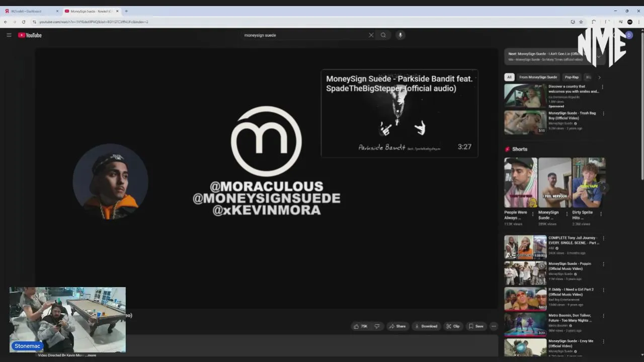Screen dimensions: 644x362
Task: Open a new browser tab
Action: point(126,11)
